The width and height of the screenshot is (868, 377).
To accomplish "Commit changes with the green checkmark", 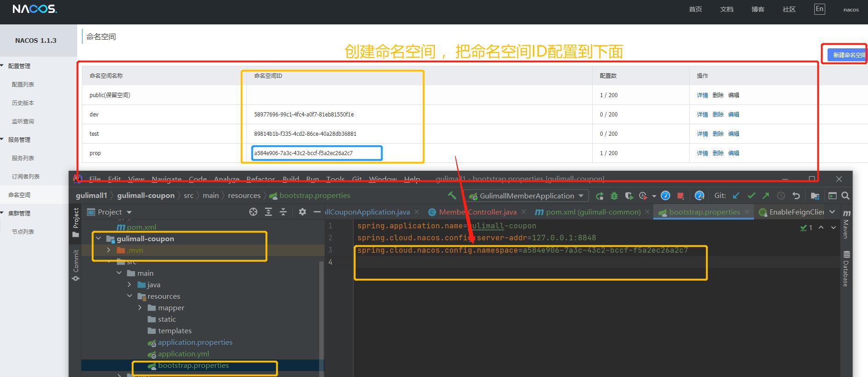I will (751, 196).
